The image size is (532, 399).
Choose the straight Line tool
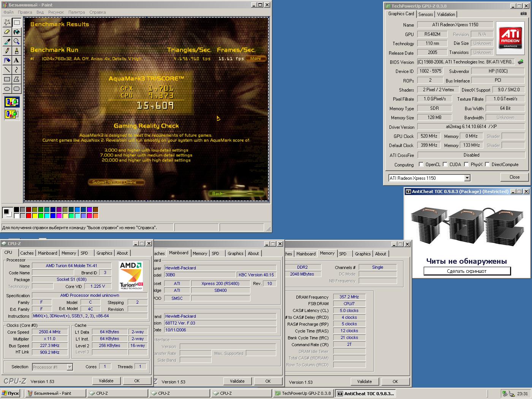coord(7,70)
